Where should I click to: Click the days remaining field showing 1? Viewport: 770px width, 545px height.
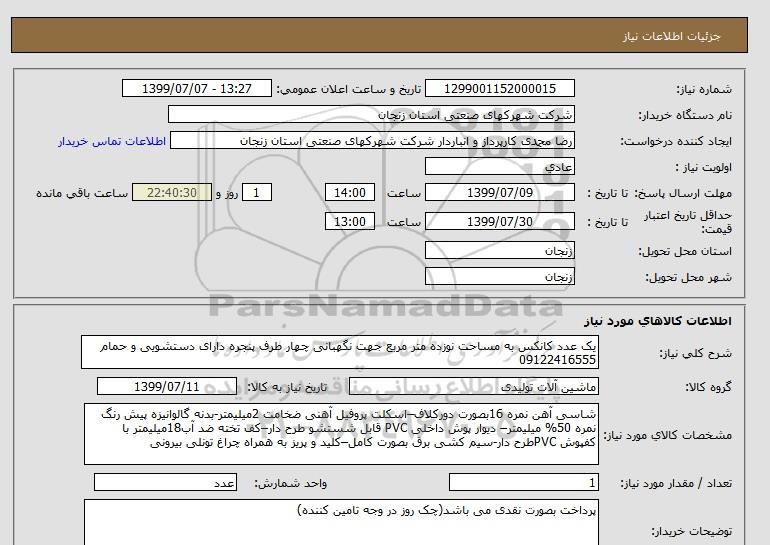(x=256, y=192)
